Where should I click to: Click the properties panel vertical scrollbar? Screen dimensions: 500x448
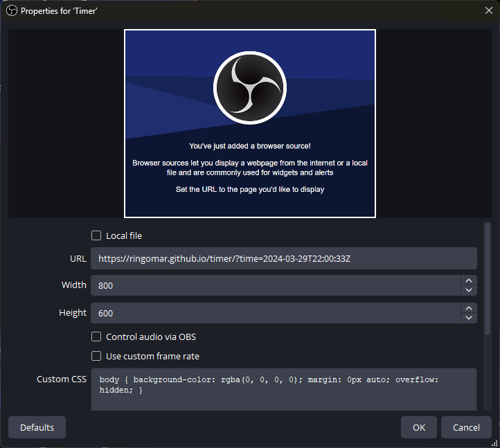tap(488, 279)
